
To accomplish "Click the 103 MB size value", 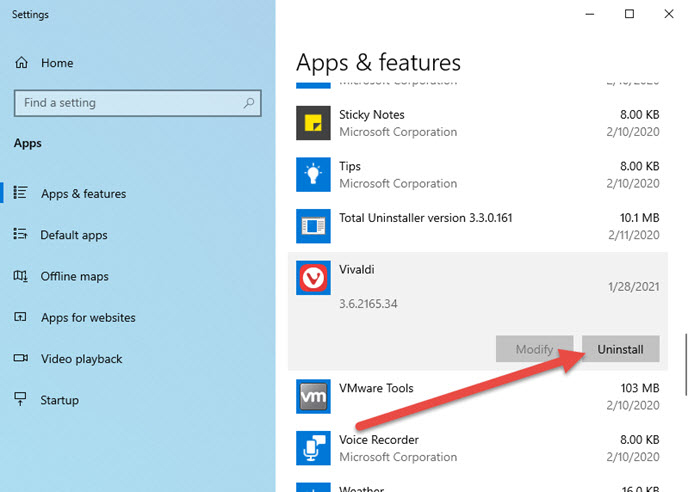I will tap(640, 388).
